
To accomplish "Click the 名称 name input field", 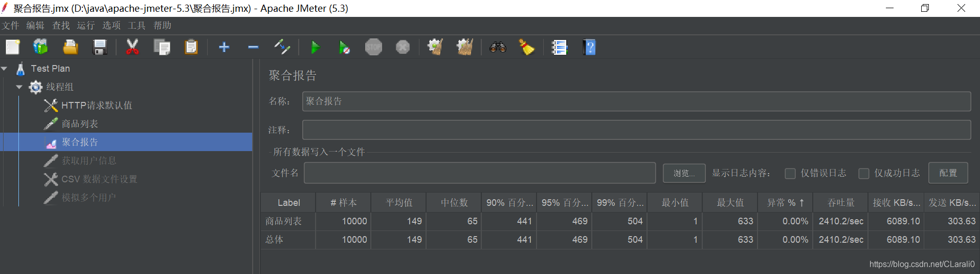I will pos(636,101).
